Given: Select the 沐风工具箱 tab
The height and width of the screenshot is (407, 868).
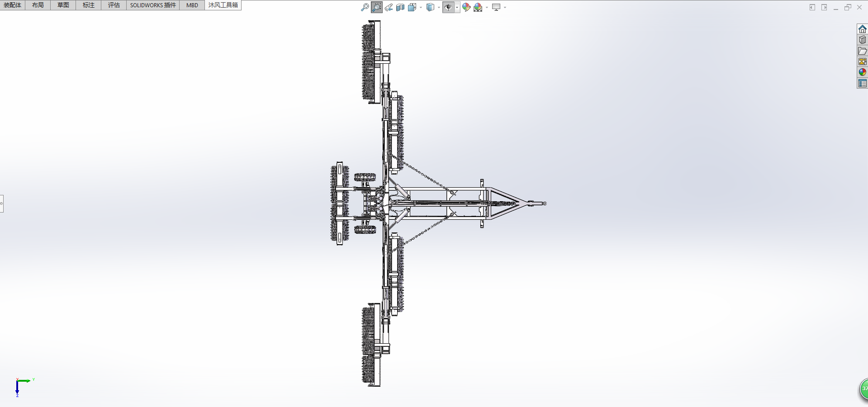Looking at the screenshot, I should 223,5.
